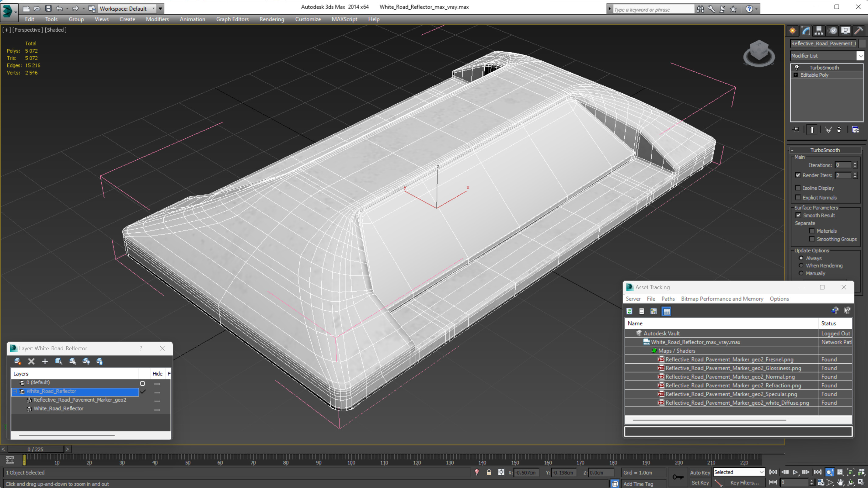Open the Hierarchy command panel tab
Screen dimensions: 868x488
(819, 31)
